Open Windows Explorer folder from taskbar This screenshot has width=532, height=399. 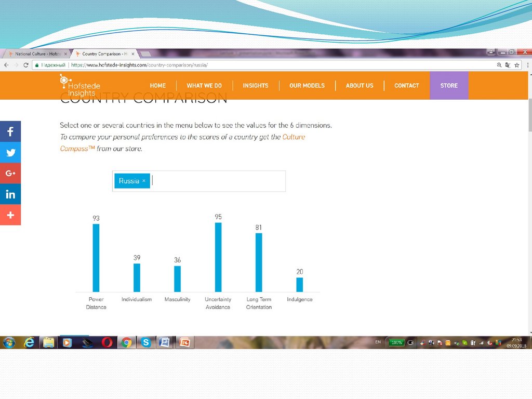click(48, 342)
